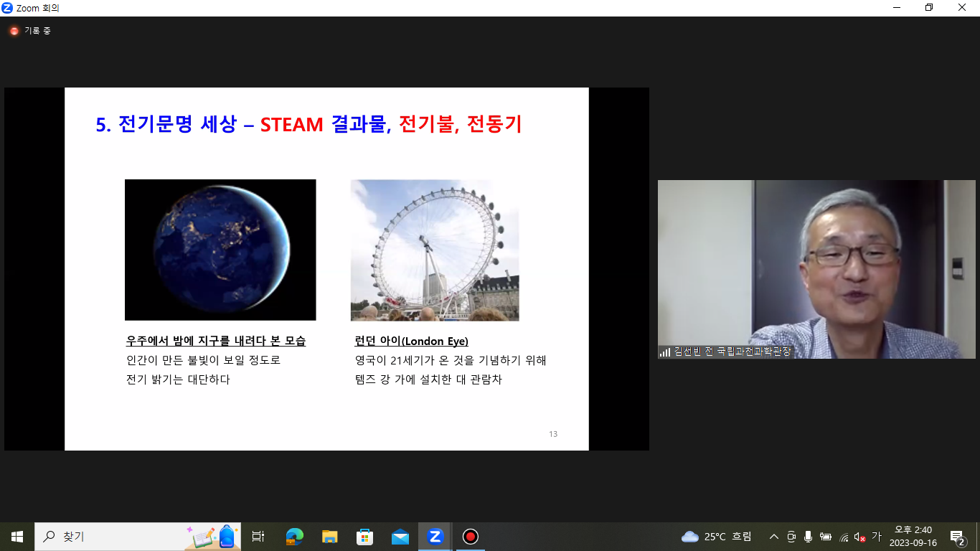Open File Explorer from the taskbar
Image resolution: width=980 pixels, height=551 pixels.
(329, 537)
